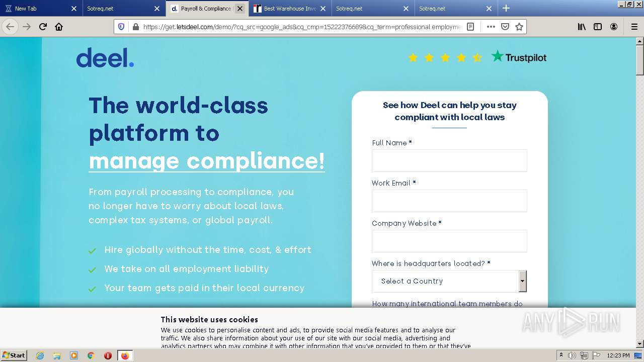This screenshot has height=362, width=644.
Task: Click the browser Forward arrow
Action: tap(27, 27)
